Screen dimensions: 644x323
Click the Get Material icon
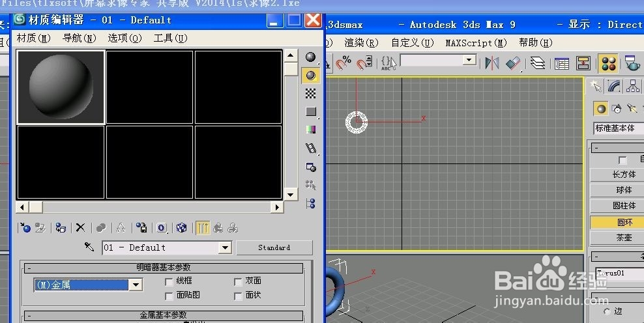(x=25, y=228)
